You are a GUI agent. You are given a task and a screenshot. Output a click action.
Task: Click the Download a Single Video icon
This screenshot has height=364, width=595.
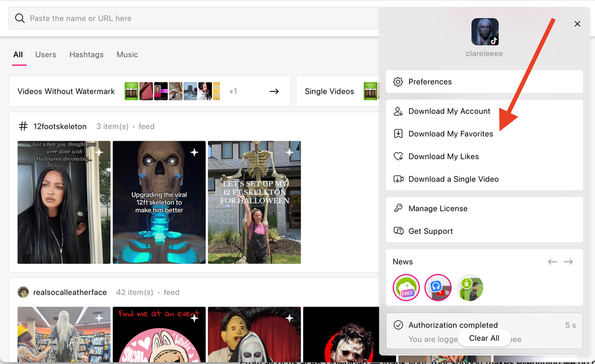coord(398,179)
